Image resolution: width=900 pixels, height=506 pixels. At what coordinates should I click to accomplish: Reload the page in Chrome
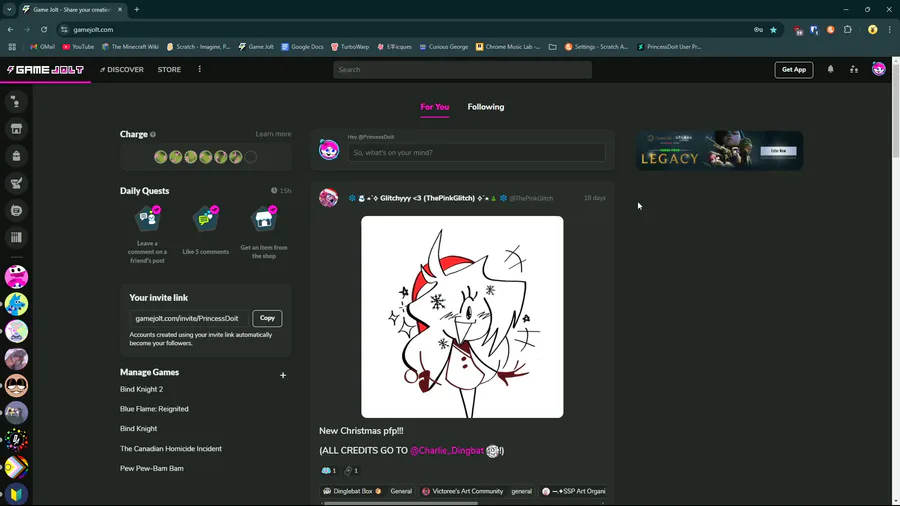[44, 30]
